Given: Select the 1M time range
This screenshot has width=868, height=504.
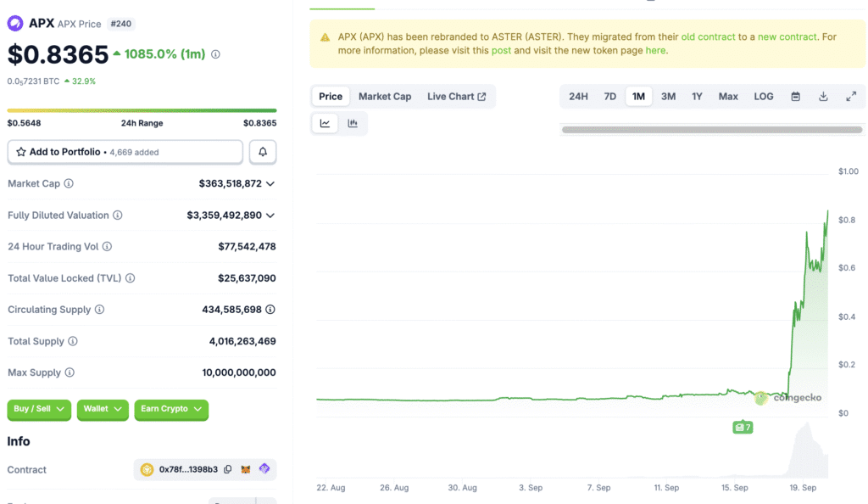Looking at the screenshot, I should (638, 97).
